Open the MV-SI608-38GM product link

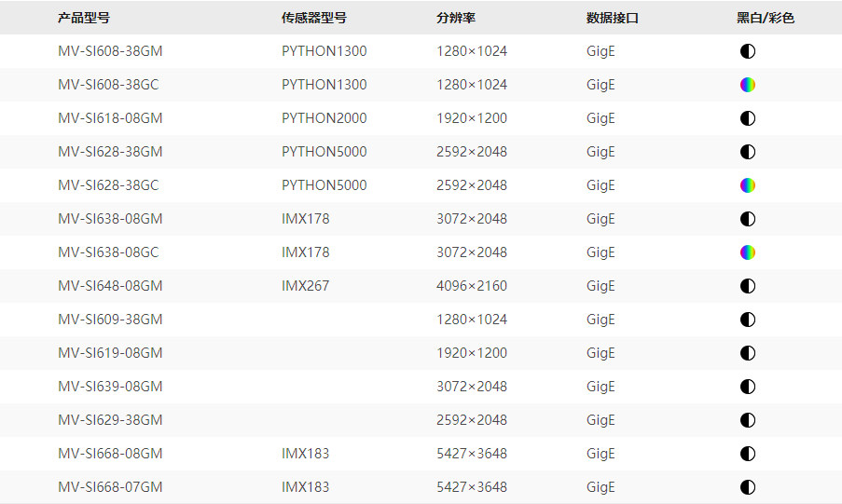[110, 51]
